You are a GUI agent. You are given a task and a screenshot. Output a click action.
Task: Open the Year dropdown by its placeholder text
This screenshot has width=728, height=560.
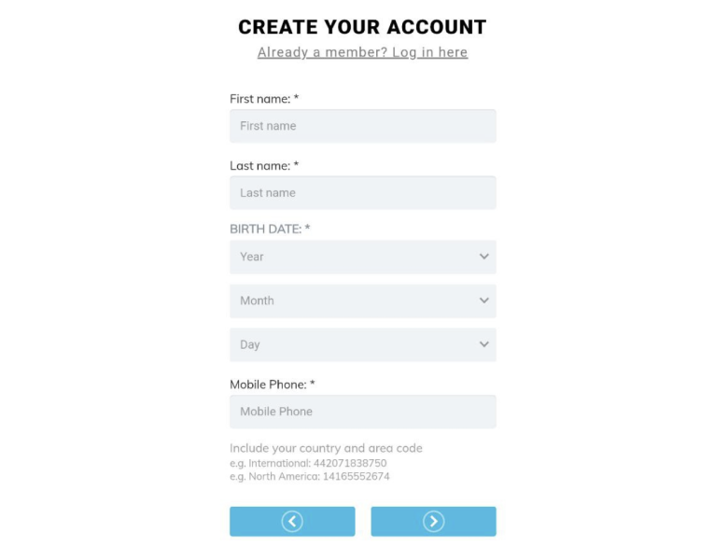[252, 257]
